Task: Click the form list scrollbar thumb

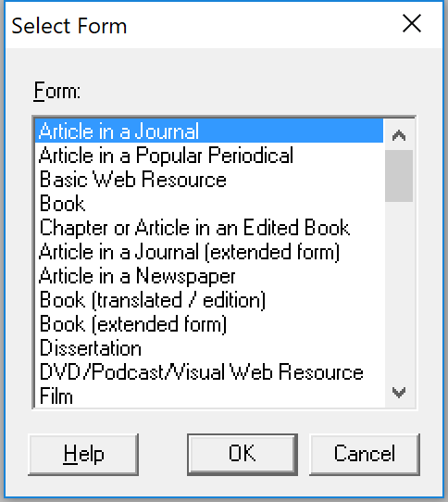Action: (x=399, y=176)
